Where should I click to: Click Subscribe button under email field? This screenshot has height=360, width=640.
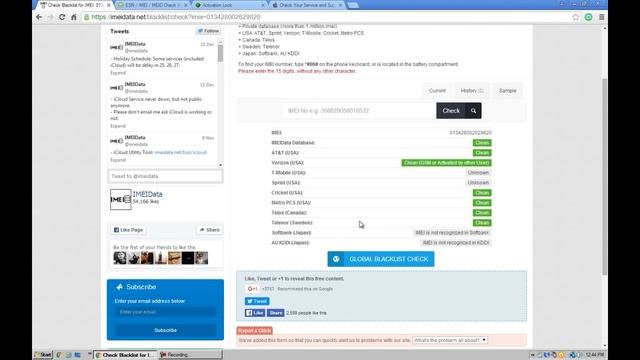165,330
